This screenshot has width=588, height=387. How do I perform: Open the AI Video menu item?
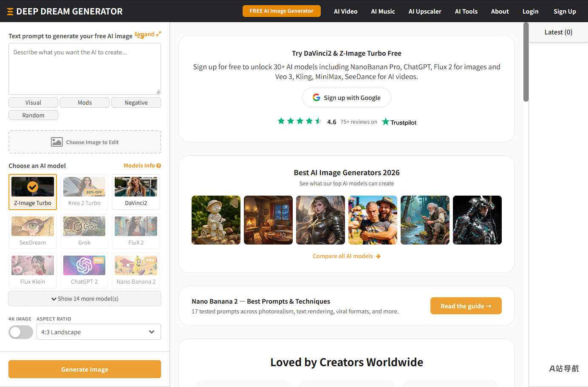point(345,11)
